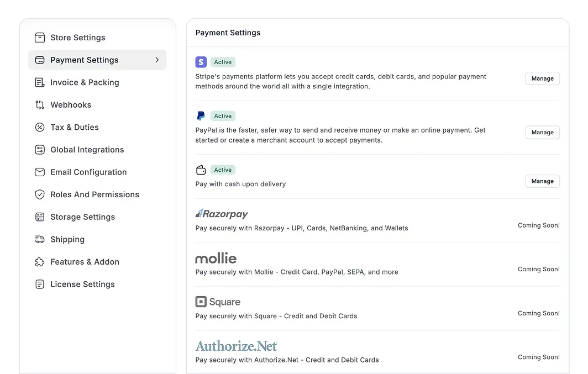Click the PayPal logo icon
Screen dimensions: 588x374
point(201,116)
